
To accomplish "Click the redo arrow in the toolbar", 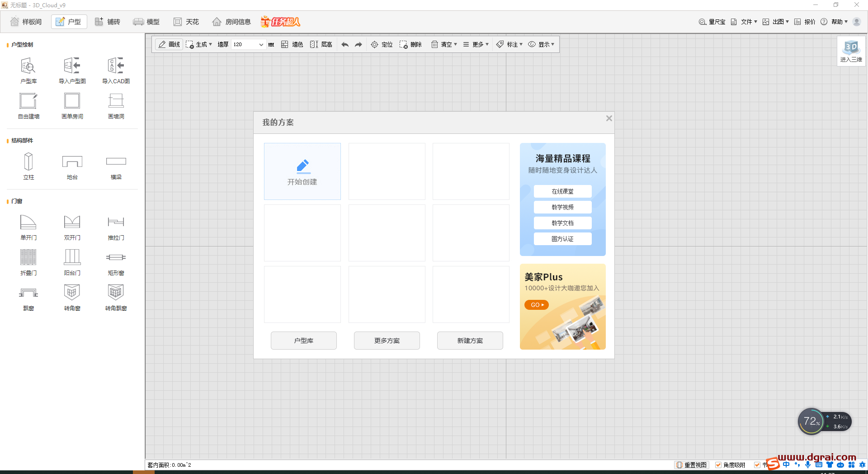I will (x=359, y=44).
